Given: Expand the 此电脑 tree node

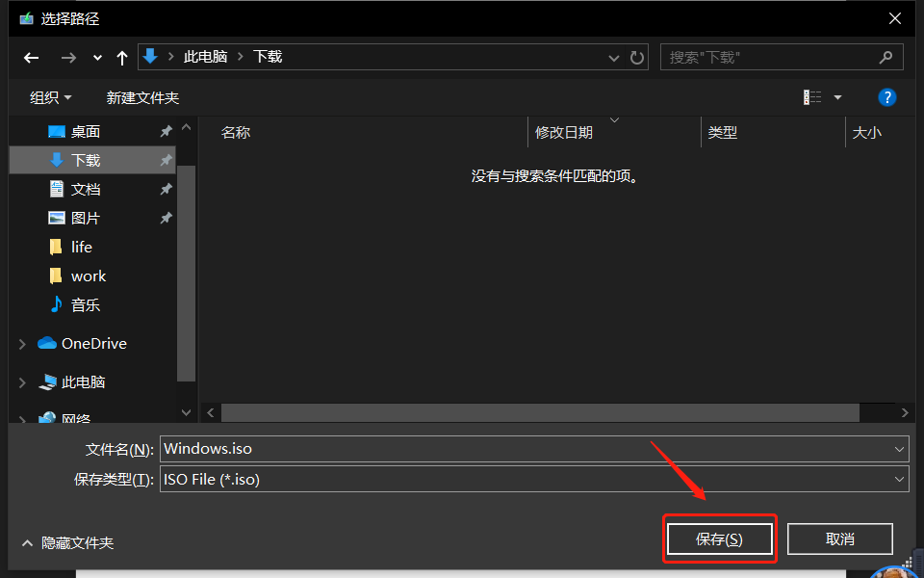Looking at the screenshot, I should (x=22, y=382).
